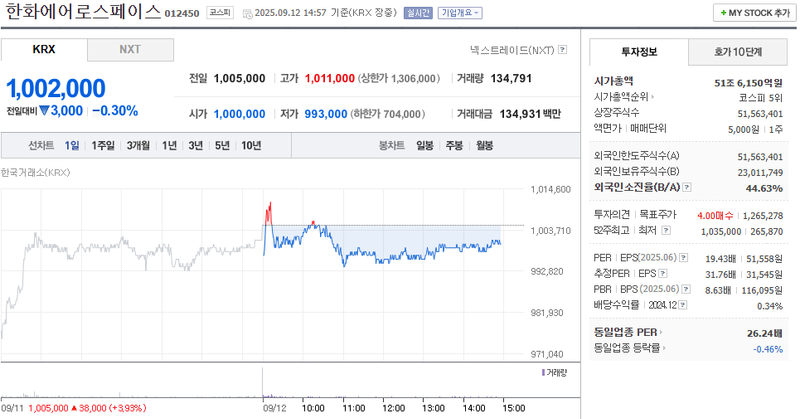Viewport: 800px width, 419px height.
Task: Open the 기업개요 dropdown
Action: (x=460, y=13)
